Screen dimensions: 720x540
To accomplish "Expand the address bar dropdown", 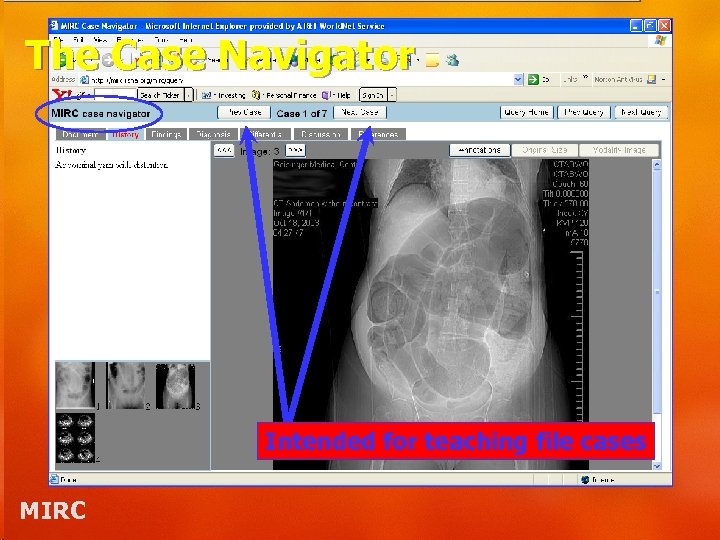I will (x=518, y=79).
